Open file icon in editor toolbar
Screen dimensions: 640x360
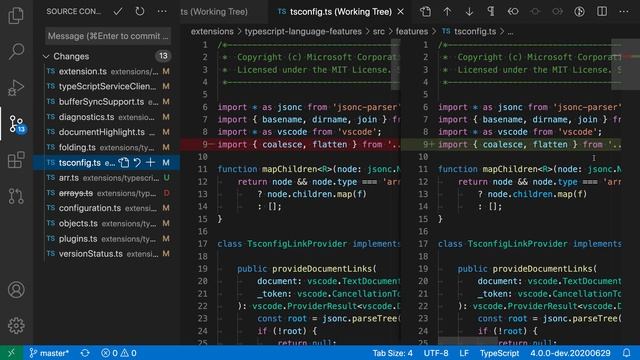click(426, 11)
